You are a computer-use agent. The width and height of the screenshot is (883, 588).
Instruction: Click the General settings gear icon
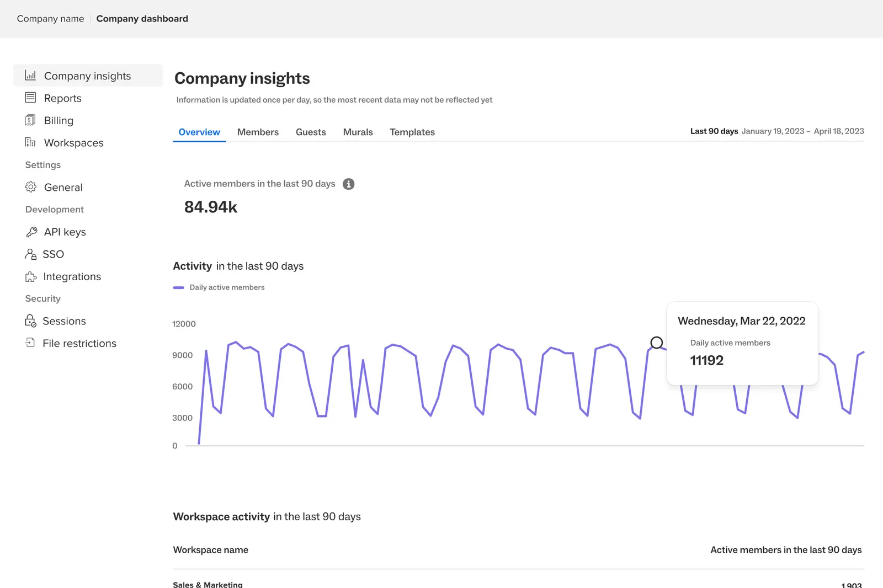click(31, 187)
